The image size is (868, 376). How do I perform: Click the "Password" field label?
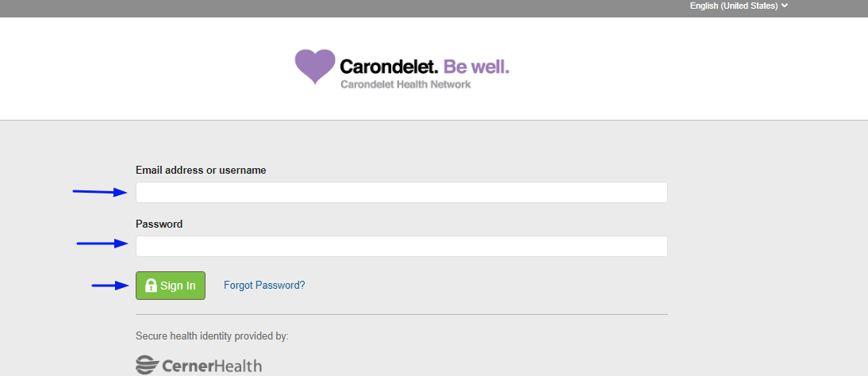[x=159, y=224]
